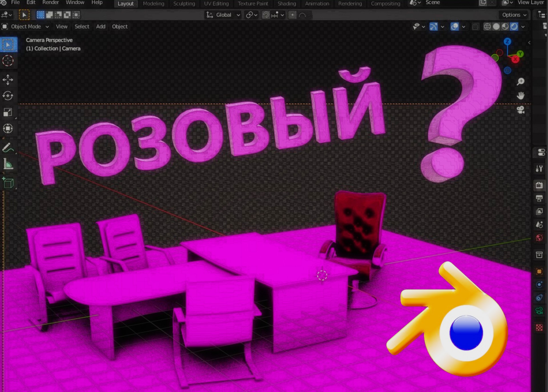Switch to solid viewport shading

coord(496,27)
